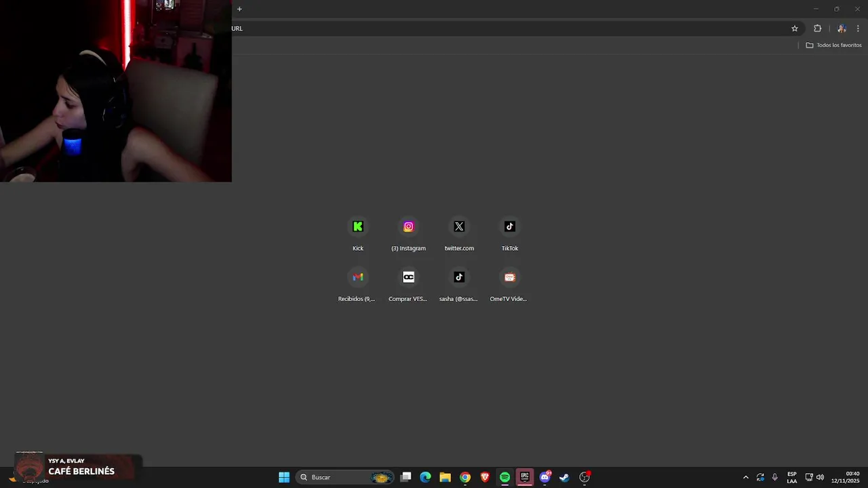868x488 pixels.
Task: Click the sync tray icon
Action: tap(760, 477)
